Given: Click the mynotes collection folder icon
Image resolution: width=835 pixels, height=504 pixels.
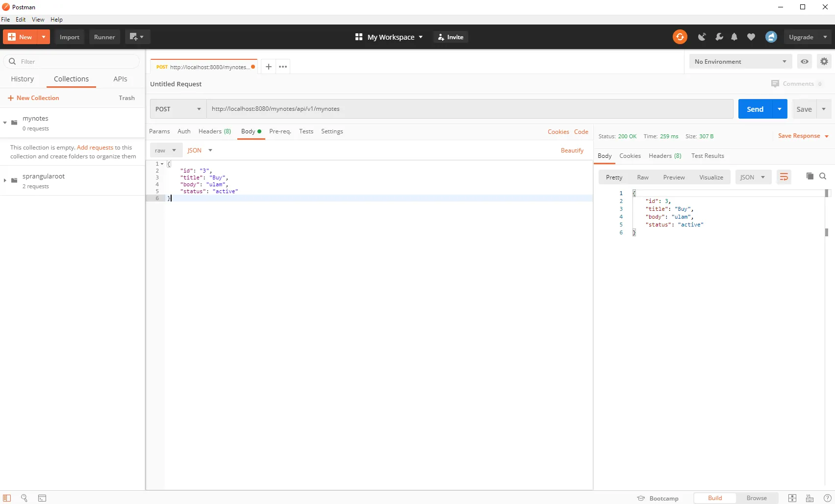Looking at the screenshot, I should tap(14, 123).
